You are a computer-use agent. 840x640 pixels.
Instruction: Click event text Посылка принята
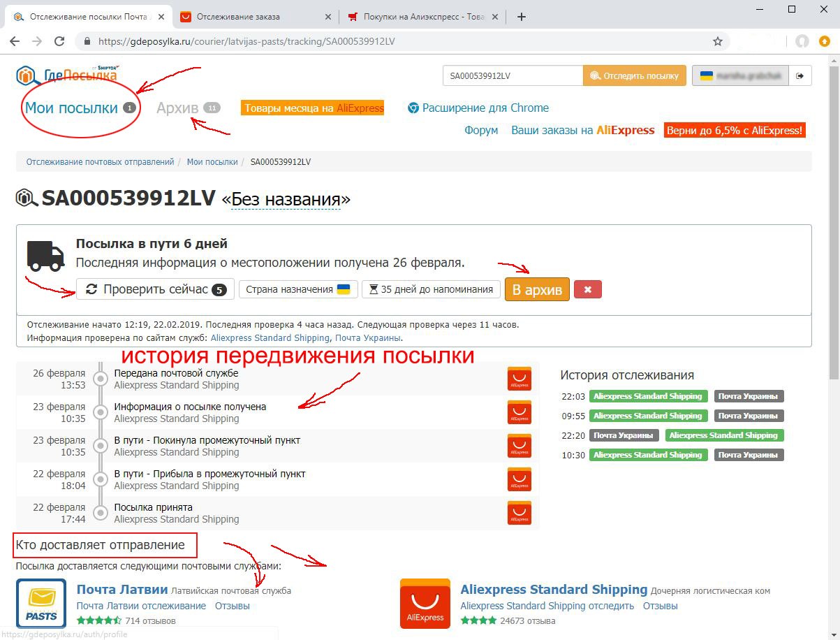pyautogui.click(x=153, y=507)
